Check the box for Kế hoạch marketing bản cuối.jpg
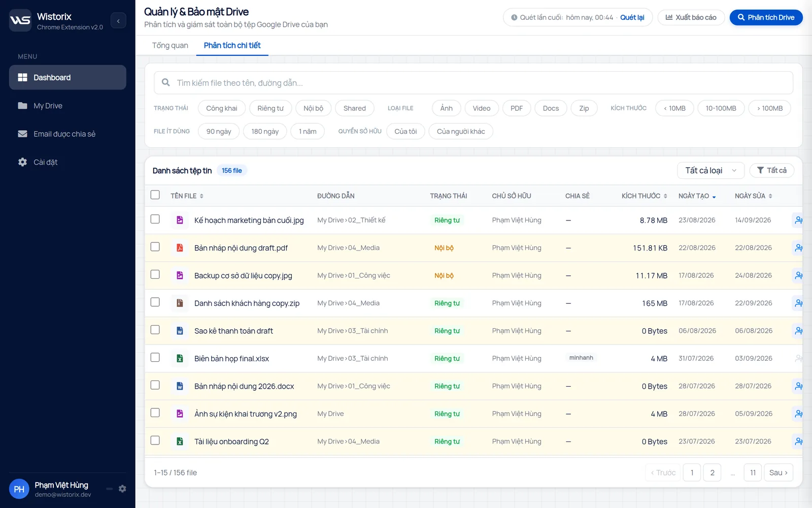 pos(155,219)
